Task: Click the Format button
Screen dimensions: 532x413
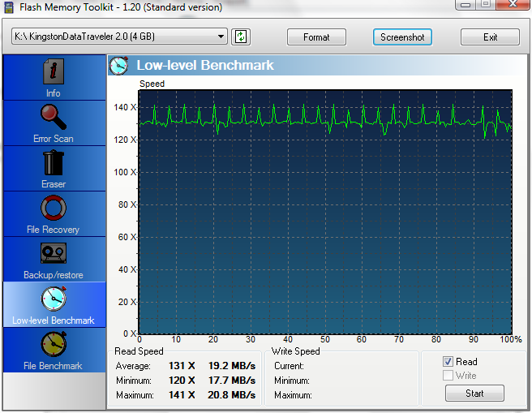Action: (x=316, y=37)
